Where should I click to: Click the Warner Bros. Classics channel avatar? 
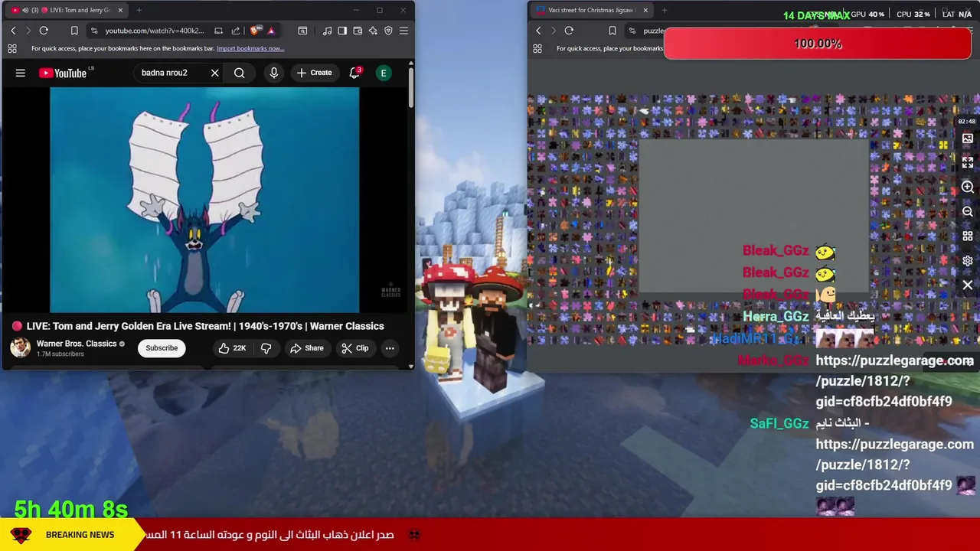(21, 347)
